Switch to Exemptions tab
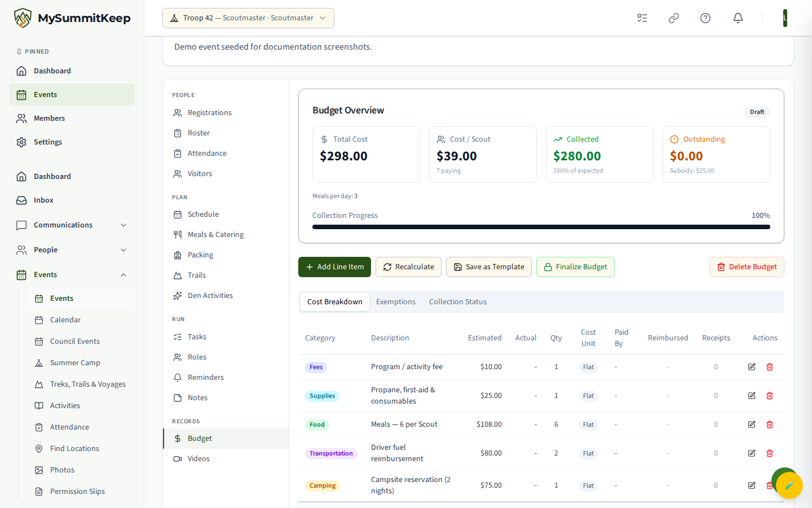Viewport: 812px width, 508px height. (x=396, y=302)
